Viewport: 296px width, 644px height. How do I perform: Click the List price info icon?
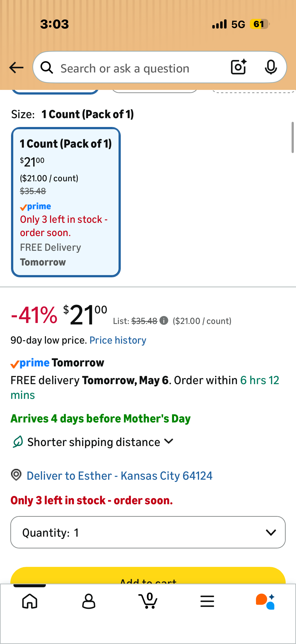(164, 320)
